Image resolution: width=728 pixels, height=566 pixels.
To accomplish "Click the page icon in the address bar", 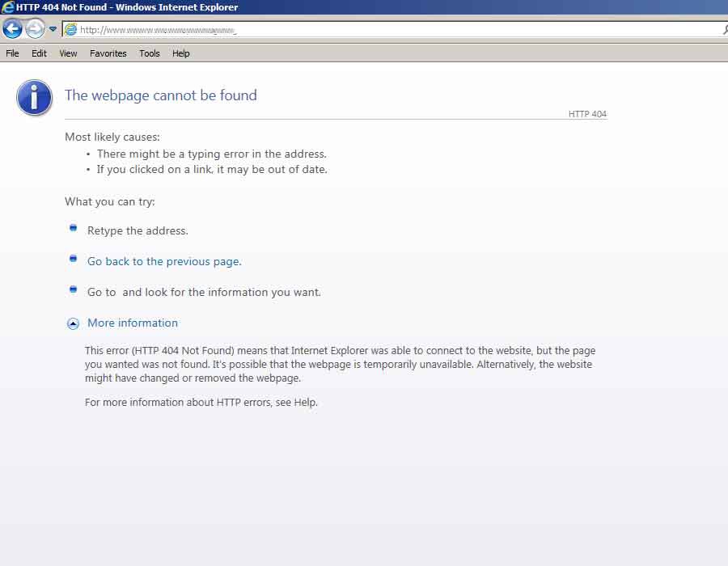I will (70, 30).
